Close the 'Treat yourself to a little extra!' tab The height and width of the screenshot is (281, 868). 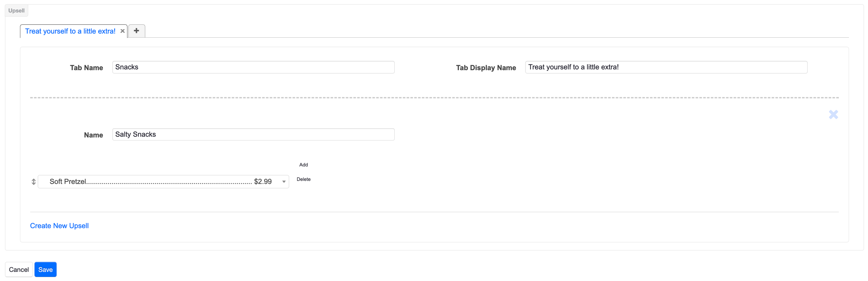[x=122, y=31]
